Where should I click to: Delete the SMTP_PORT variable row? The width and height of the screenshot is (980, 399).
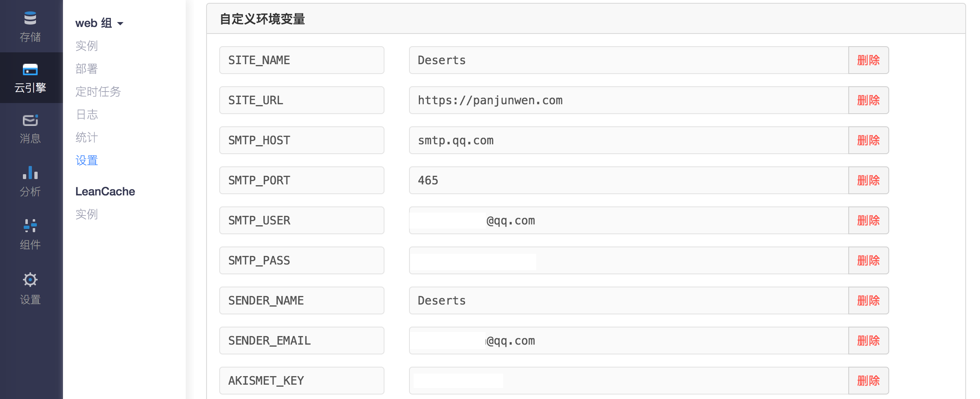click(868, 180)
